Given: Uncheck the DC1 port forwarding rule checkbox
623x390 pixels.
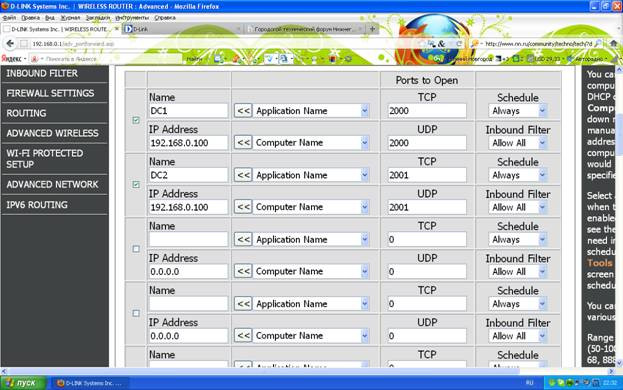Looking at the screenshot, I should (x=136, y=120).
